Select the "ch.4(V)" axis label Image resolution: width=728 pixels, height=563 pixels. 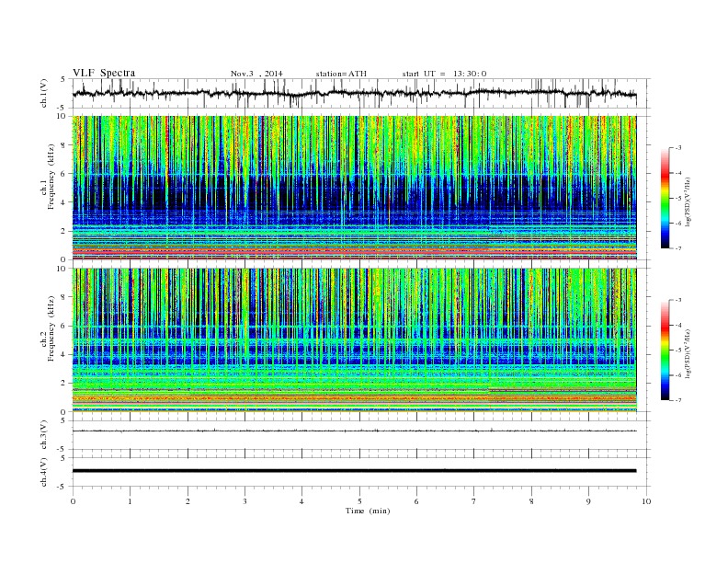tap(44, 473)
